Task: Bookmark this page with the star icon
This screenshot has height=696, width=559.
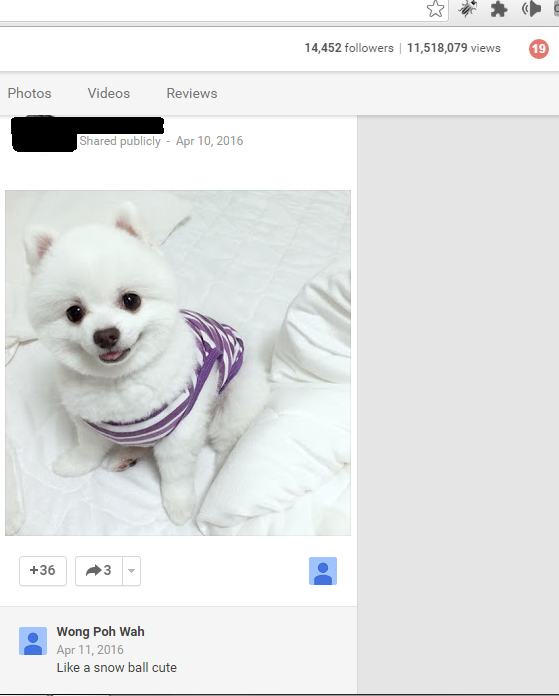Action: tap(435, 8)
